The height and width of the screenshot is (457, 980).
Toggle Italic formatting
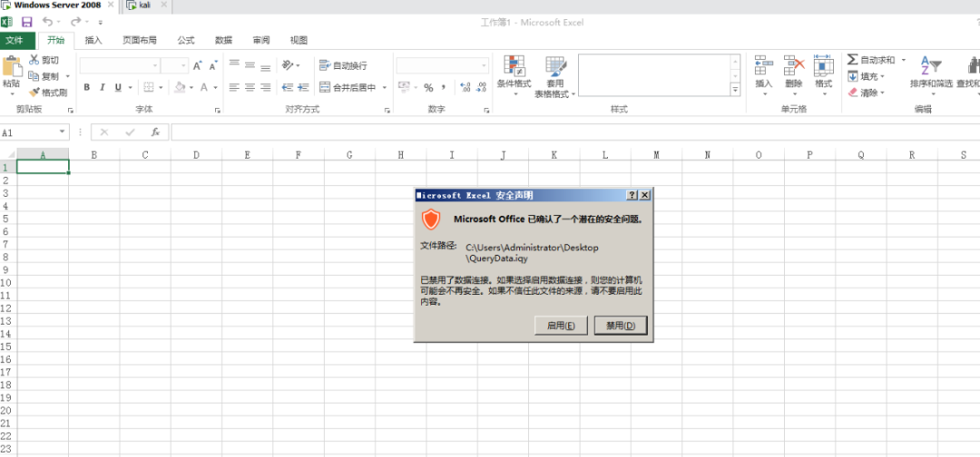point(102,87)
